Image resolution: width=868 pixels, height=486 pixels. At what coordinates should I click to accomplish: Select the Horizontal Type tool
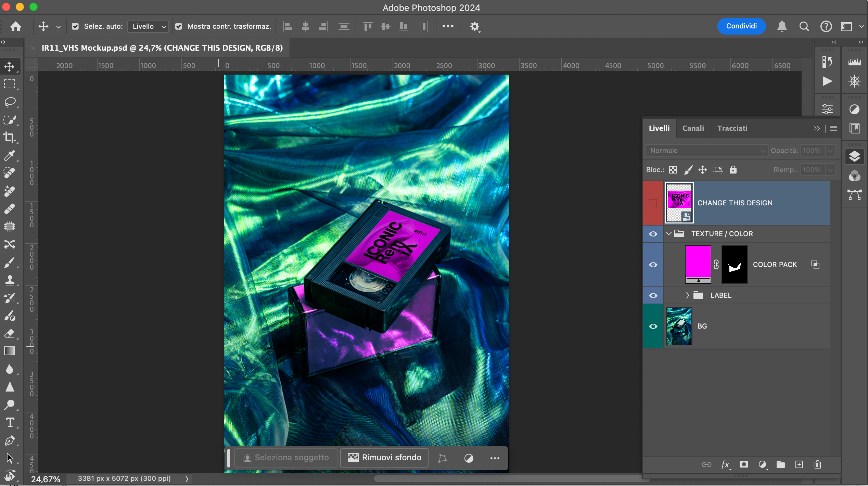click(x=10, y=423)
